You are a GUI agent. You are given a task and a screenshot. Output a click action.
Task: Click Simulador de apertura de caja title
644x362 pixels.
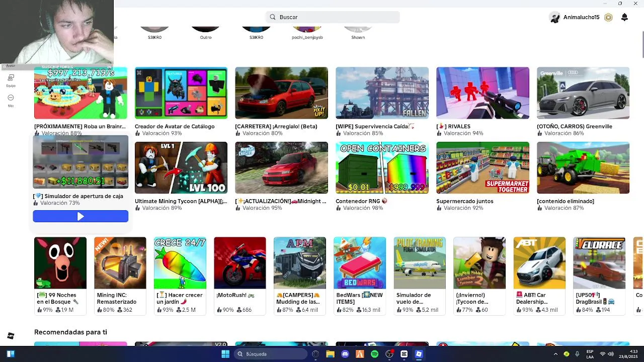78,196
